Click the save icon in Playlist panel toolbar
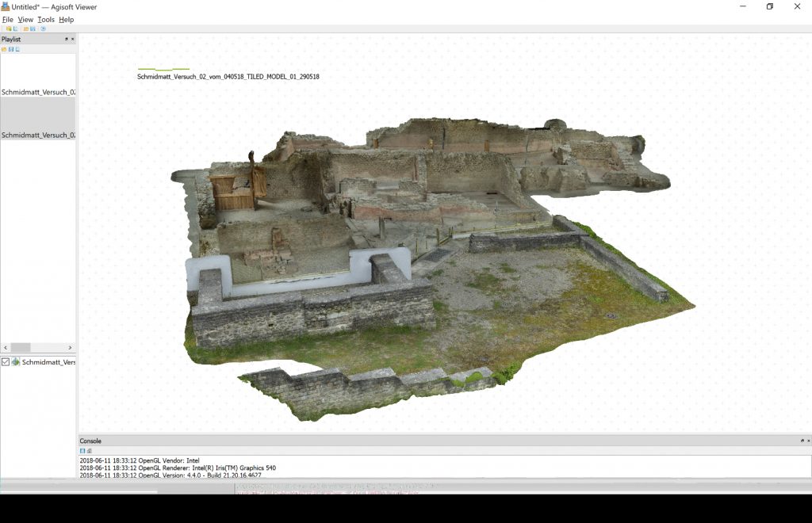The height and width of the screenshot is (523, 812). tap(10, 49)
